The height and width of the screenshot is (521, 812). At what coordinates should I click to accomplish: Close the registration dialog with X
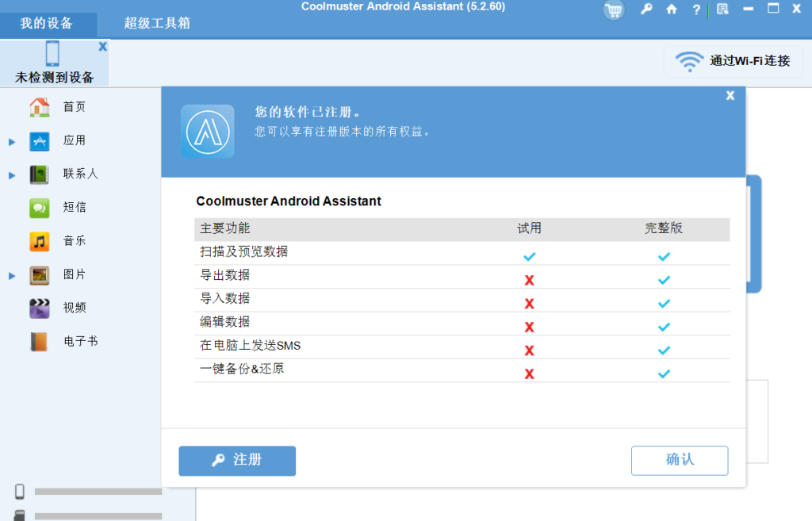tap(730, 95)
